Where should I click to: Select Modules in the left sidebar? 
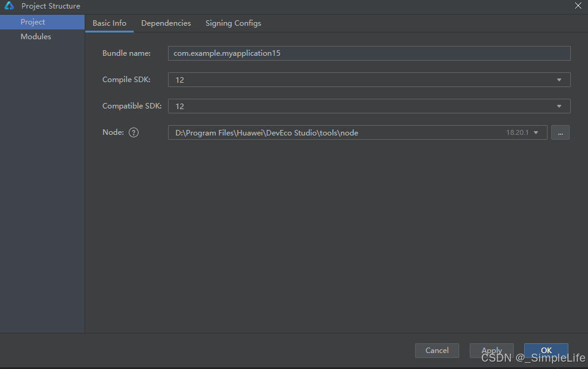(x=42, y=37)
